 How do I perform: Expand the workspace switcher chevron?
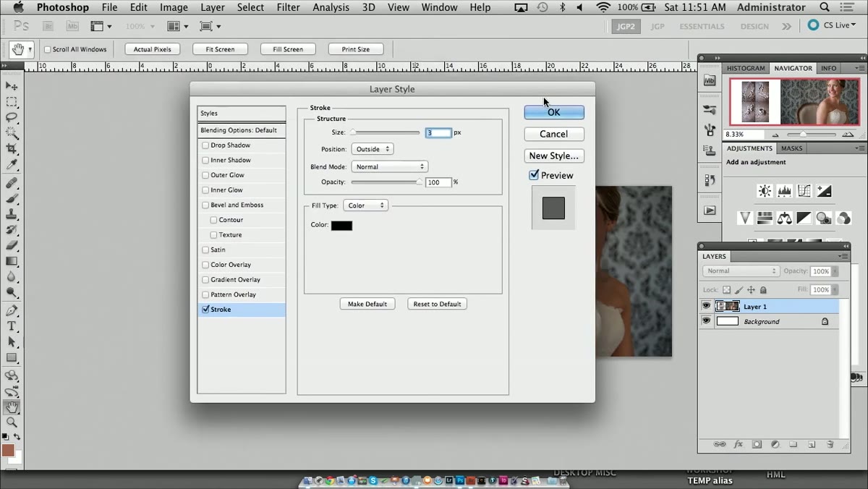coord(787,26)
